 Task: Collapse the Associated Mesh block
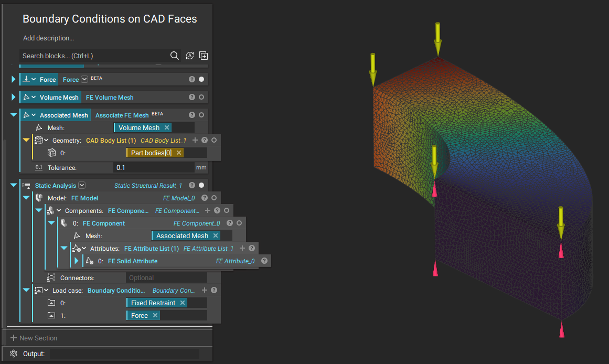pos(13,115)
